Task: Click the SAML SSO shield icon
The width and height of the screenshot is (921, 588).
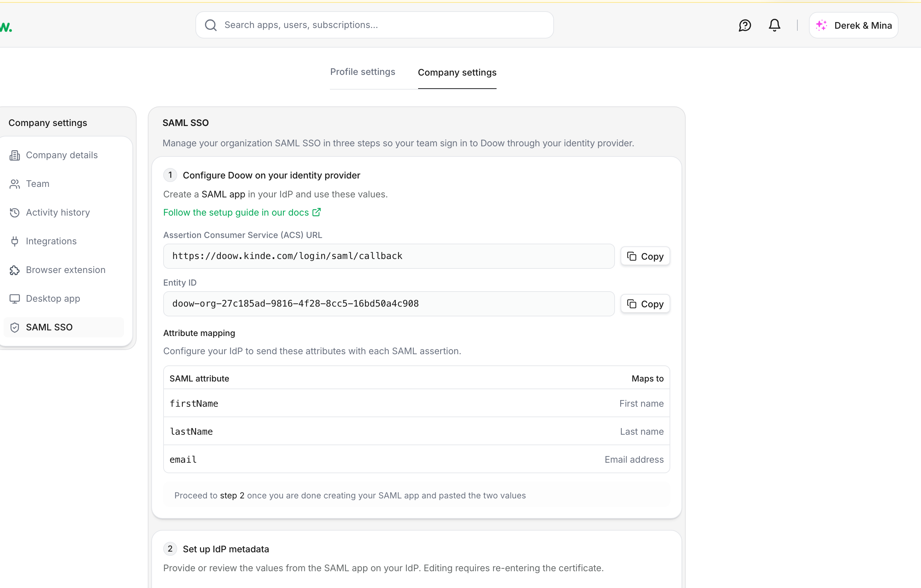Action: pos(15,327)
